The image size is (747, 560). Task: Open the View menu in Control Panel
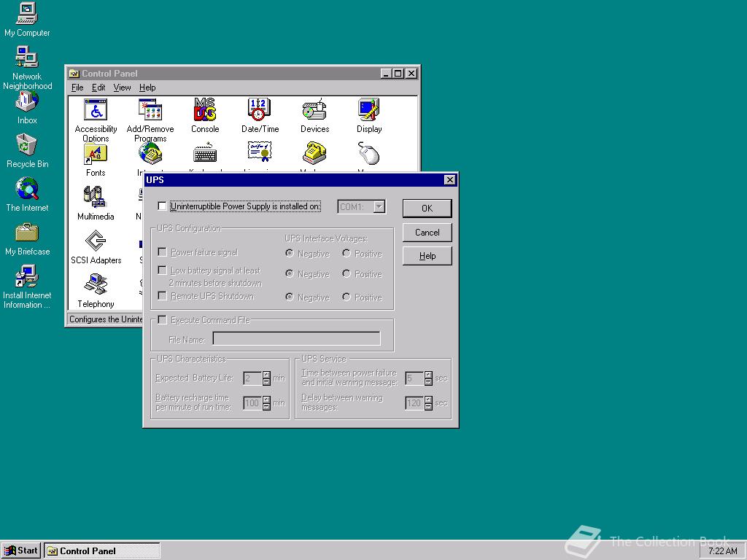pos(122,87)
